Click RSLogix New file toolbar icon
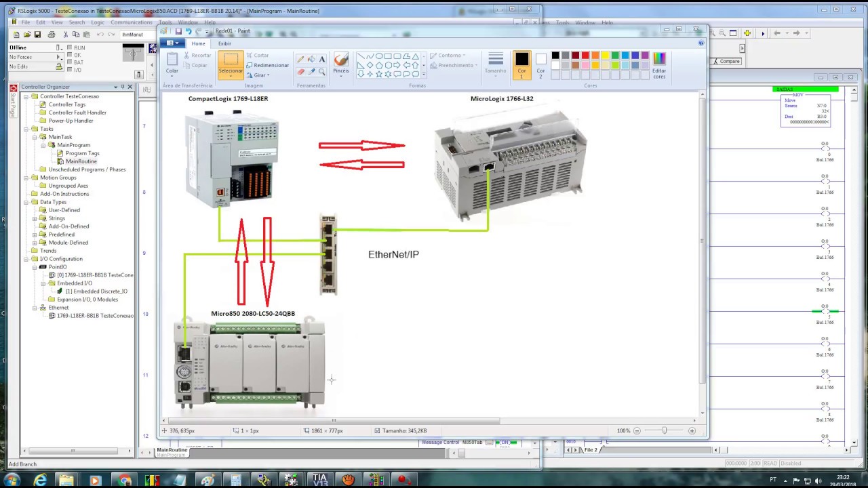 tap(16, 34)
